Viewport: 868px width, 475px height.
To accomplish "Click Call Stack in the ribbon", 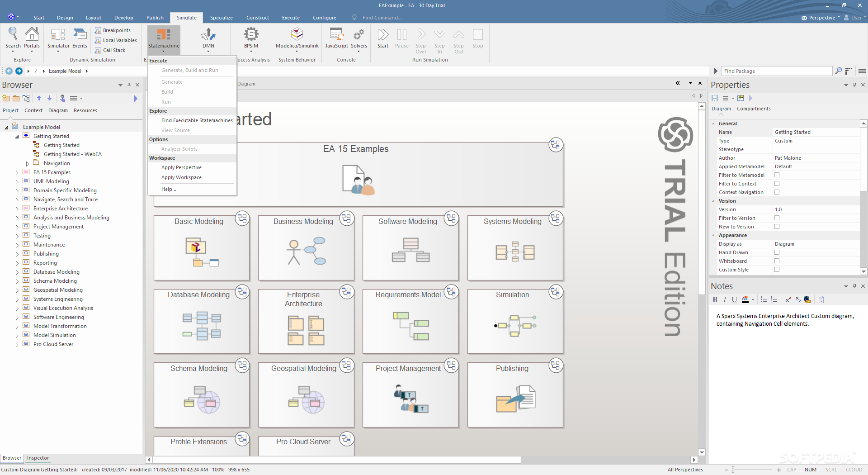I will coord(110,50).
